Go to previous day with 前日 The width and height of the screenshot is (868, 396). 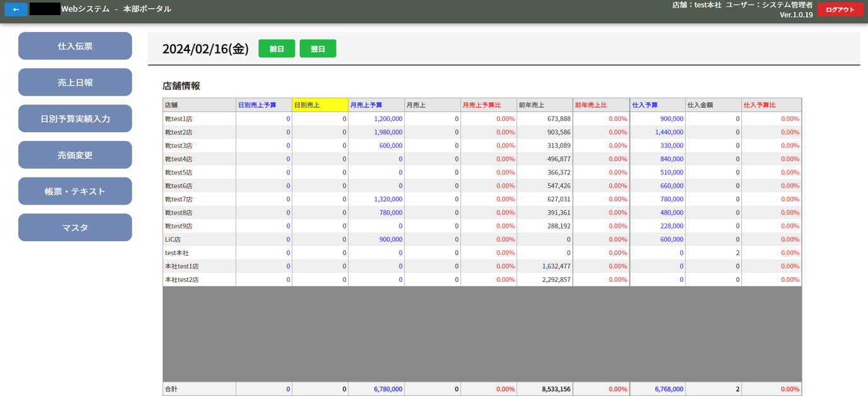coord(277,48)
